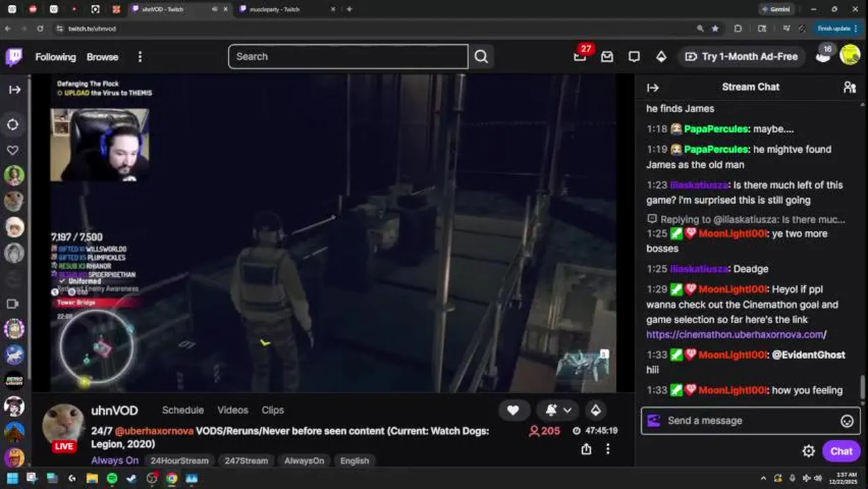Open Spotify from the taskbar
Image resolution: width=868 pixels, height=489 pixels.
point(111,478)
